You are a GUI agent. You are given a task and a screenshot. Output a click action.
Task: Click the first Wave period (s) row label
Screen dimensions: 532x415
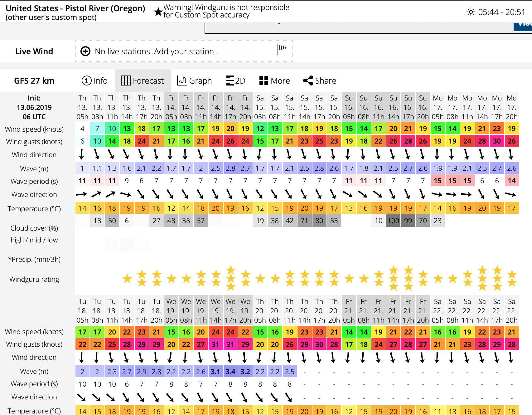34,181
